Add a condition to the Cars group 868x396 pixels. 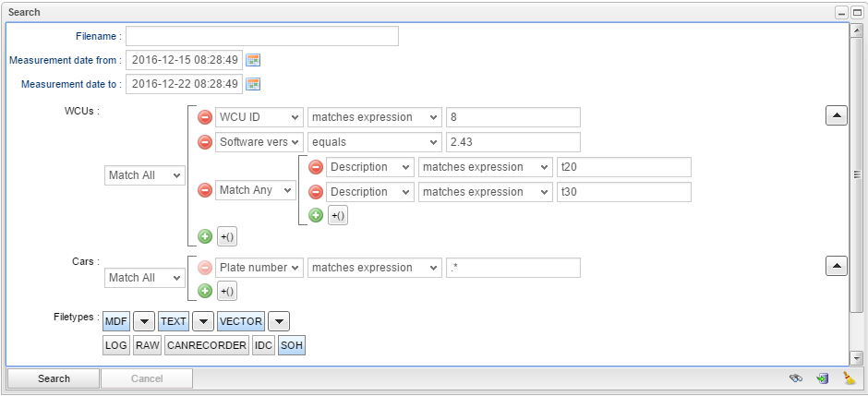coord(205,292)
